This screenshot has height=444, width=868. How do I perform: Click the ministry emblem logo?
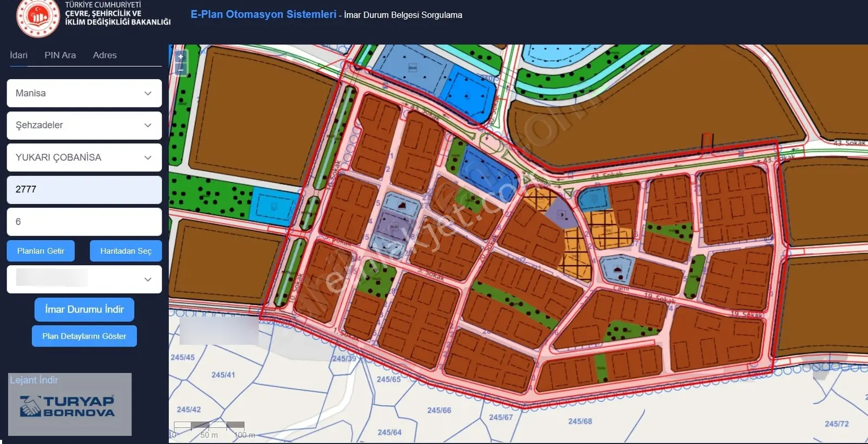point(38,18)
